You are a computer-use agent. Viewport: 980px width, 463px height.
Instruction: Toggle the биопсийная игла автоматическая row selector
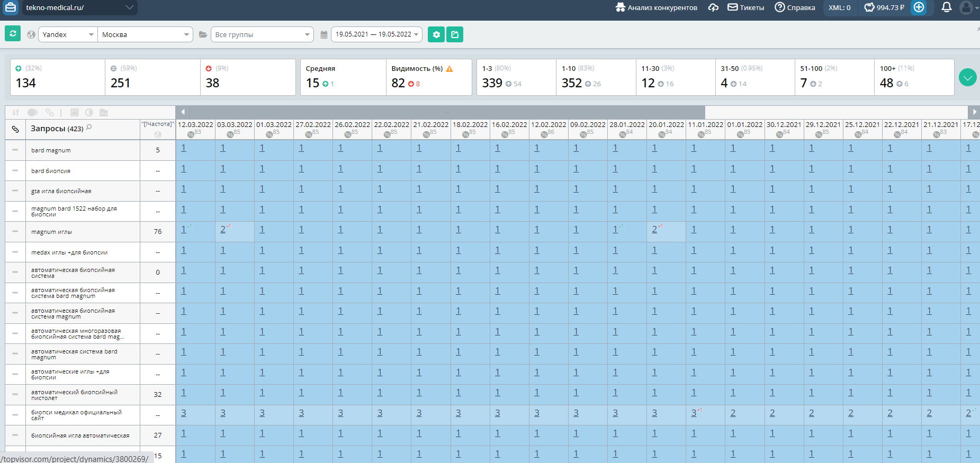click(15, 435)
